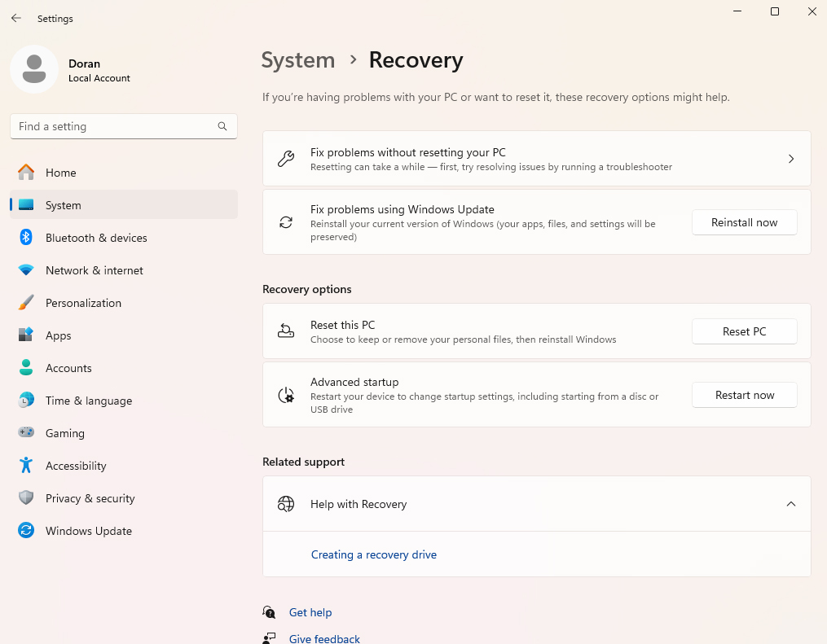Viewport: 827px width, 644px height.
Task: Click the Personalization paintbrush icon
Action: (26, 303)
